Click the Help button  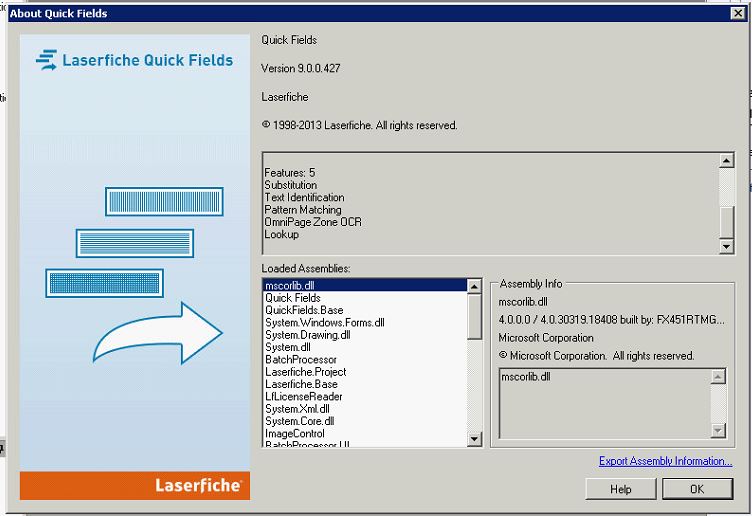click(621, 489)
